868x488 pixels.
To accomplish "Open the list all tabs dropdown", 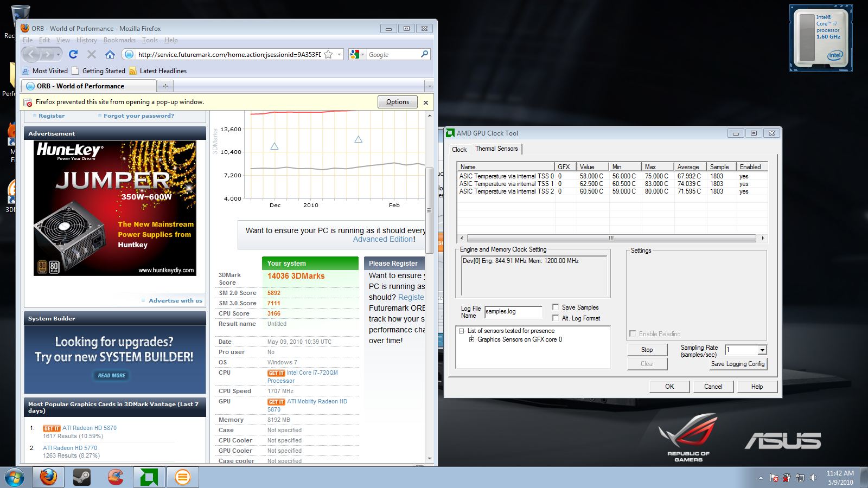I will 429,86.
